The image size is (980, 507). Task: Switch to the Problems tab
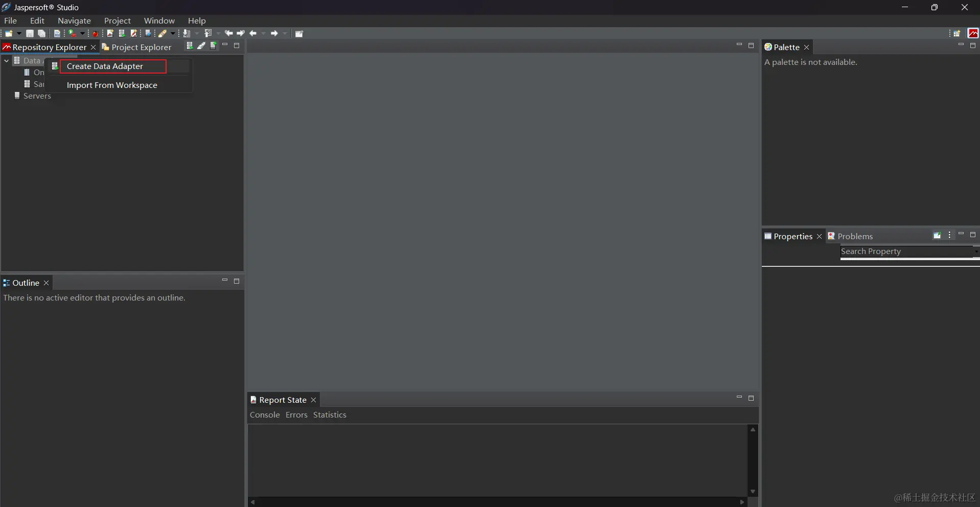[x=850, y=236]
